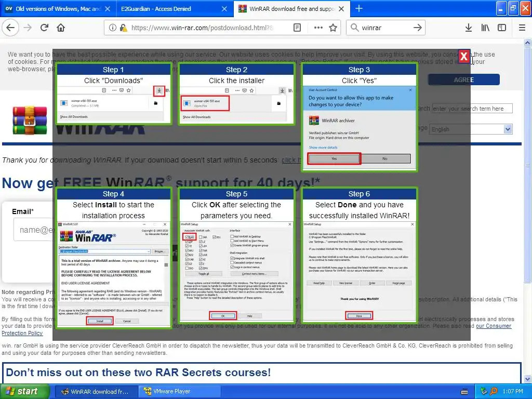Click the vertical scrollbar thumb
Screen dimensions: 532x399
527,165
